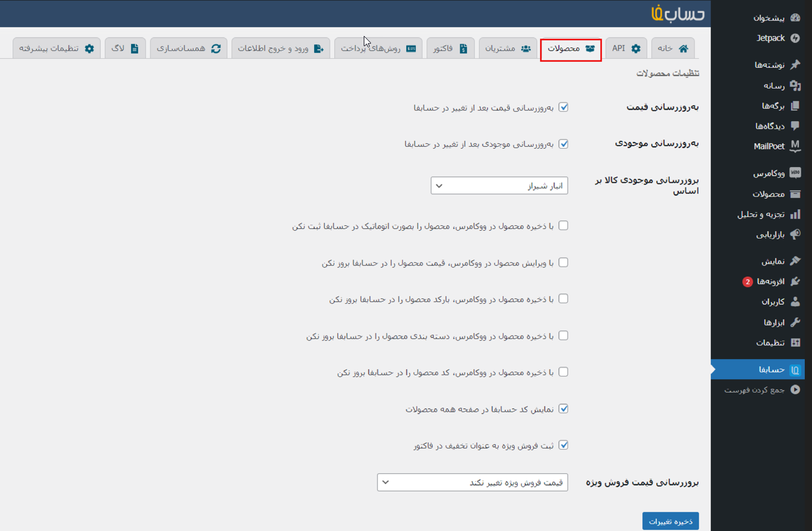Check 'do not update product code (کد محصول)' option

click(563, 372)
